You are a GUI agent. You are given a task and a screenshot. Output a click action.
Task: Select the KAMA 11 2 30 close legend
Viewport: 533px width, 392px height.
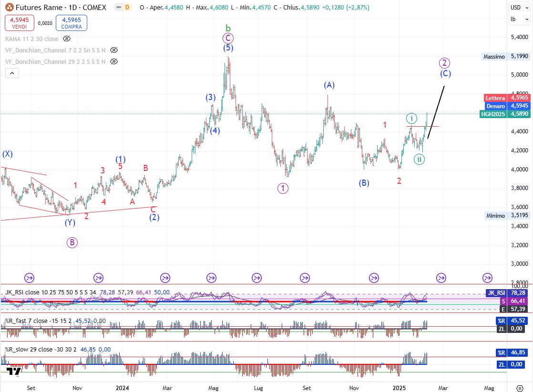point(31,39)
